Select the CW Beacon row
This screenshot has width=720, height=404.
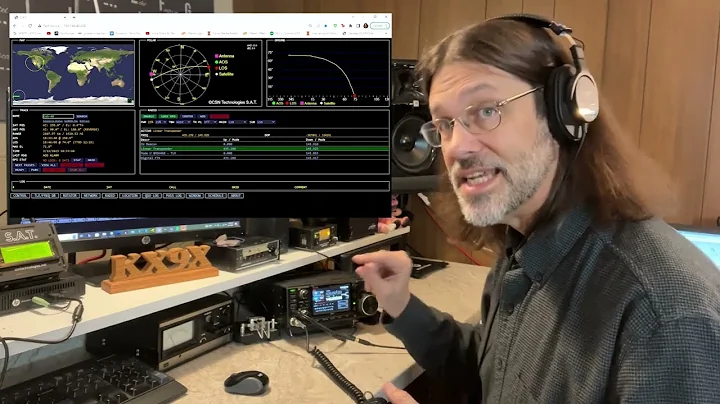[264, 144]
